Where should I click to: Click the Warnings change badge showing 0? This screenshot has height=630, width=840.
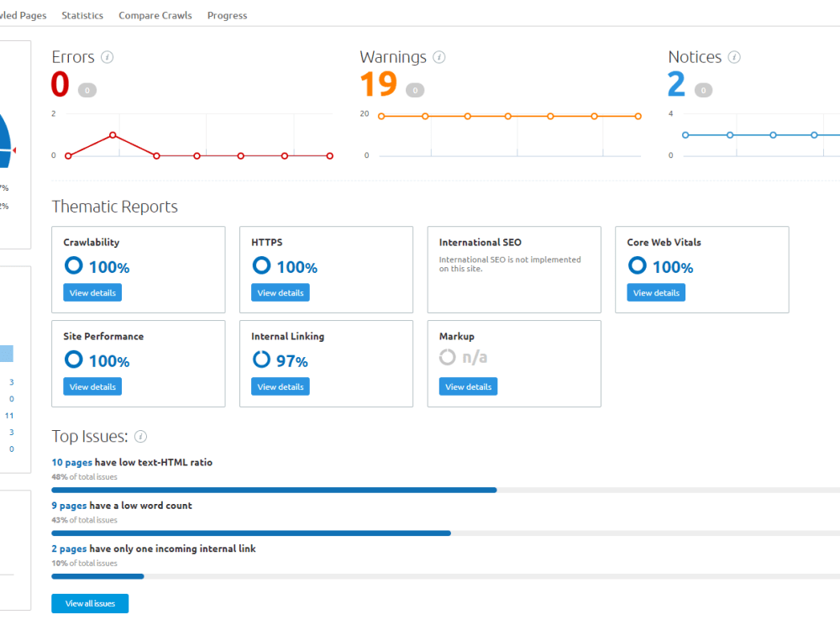click(415, 90)
